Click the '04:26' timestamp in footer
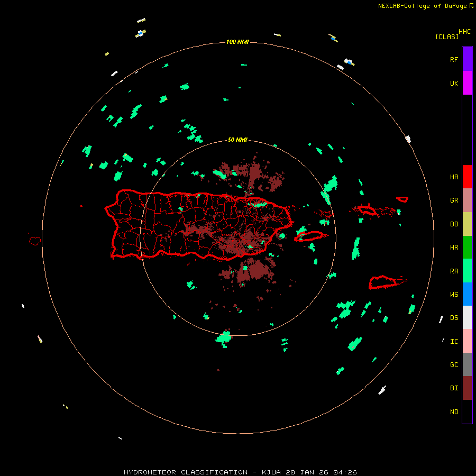Image resolution: width=476 pixels, height=476 pixels. point(345,472)
